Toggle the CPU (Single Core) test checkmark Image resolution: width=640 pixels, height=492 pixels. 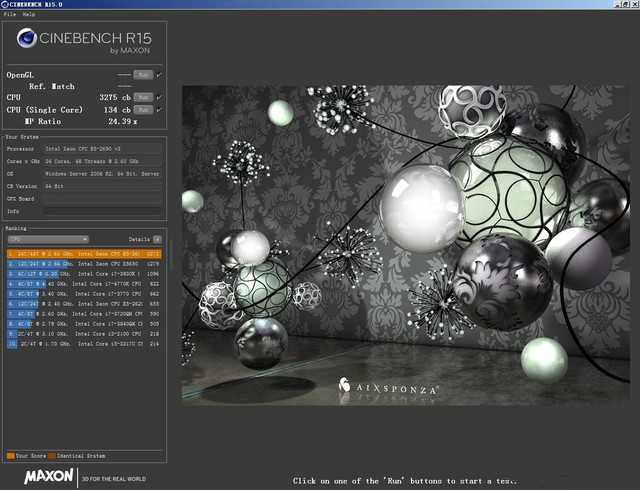pos(159,110)
